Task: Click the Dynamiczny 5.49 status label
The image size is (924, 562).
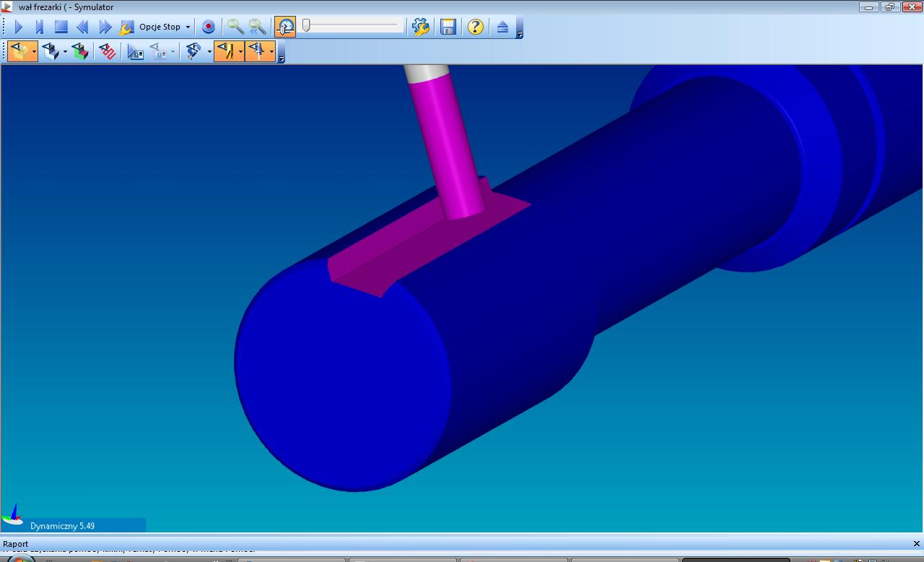Action: pyautogui.click(x=62, y=526)
